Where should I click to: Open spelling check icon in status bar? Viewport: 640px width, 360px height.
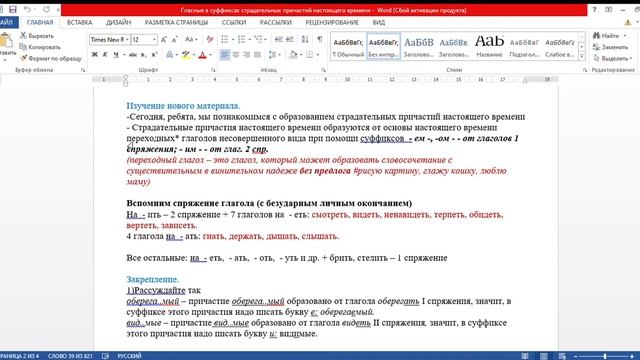pyautogui.click(x=105, y=356)
